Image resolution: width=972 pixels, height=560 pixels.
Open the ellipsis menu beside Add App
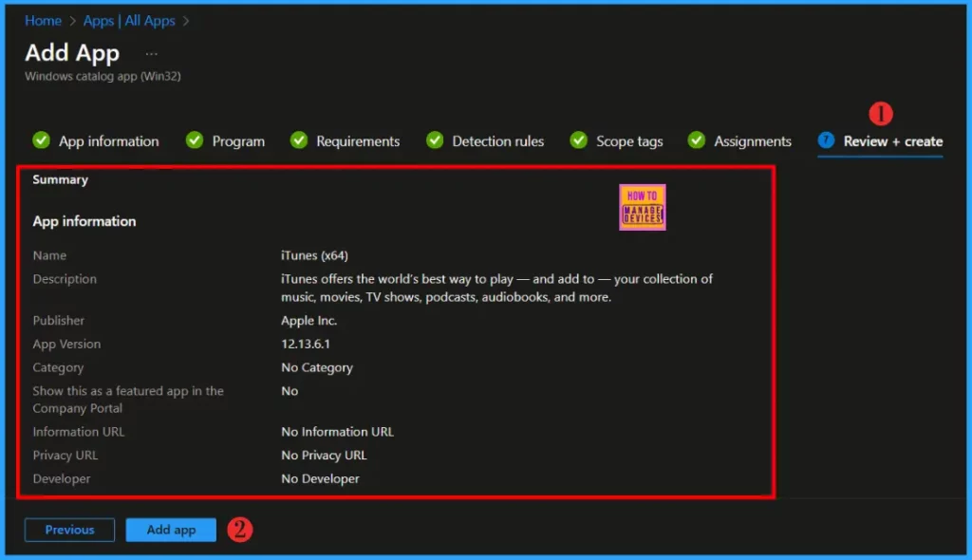151,54
